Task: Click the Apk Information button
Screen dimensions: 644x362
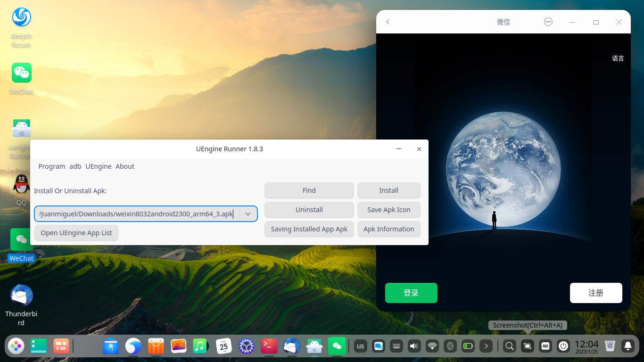Action: [x=389, y=229]
